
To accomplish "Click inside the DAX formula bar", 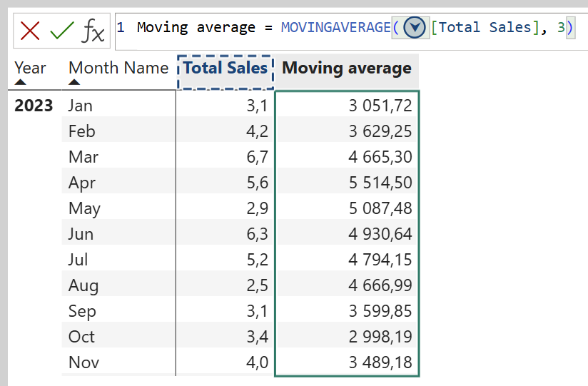I will [351, 31].
